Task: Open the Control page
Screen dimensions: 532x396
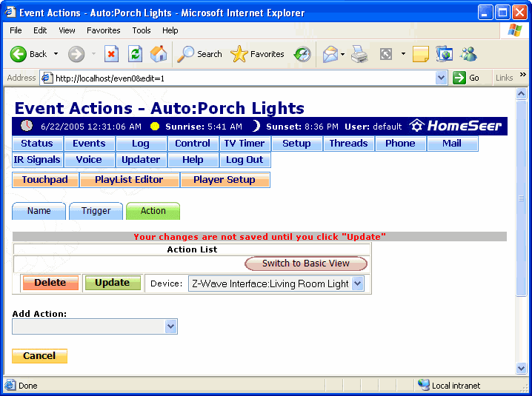Action: pos(193,144)
